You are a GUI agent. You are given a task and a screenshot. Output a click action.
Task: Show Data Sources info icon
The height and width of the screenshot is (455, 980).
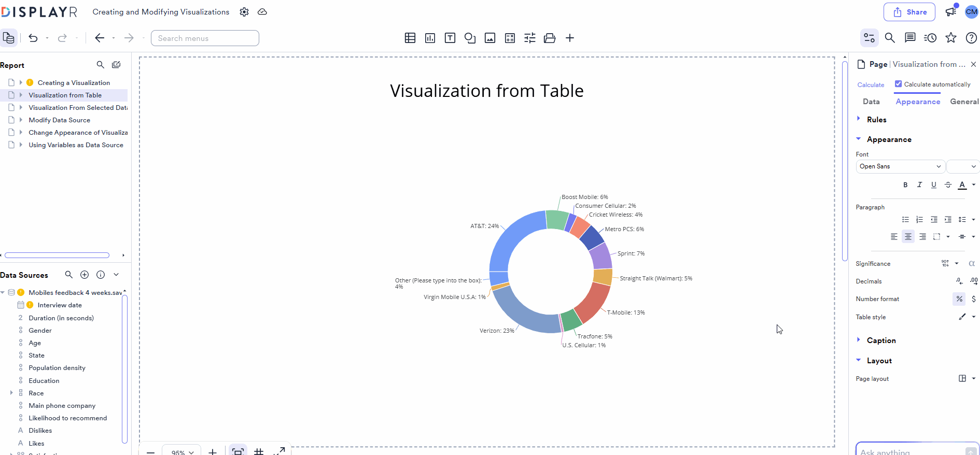[x=101, y=275]
